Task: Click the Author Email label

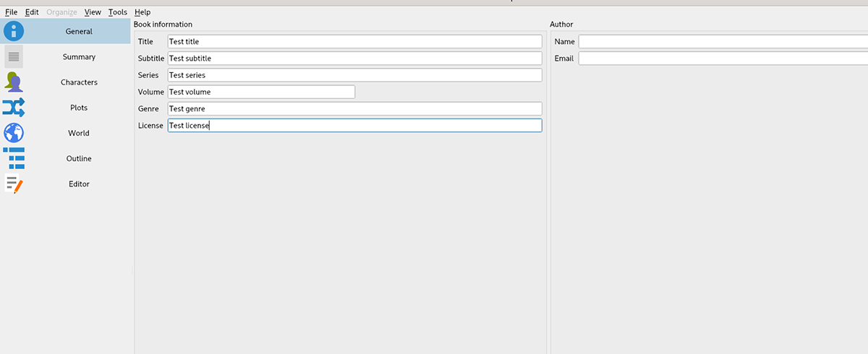Action: [x=564, y=59]
